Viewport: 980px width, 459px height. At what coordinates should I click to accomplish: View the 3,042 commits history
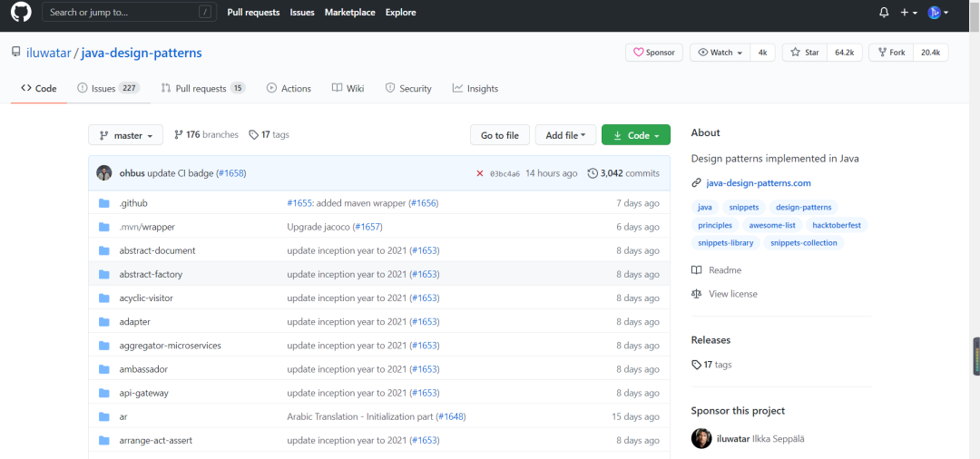pyautogui.click(x=623, y=173)
